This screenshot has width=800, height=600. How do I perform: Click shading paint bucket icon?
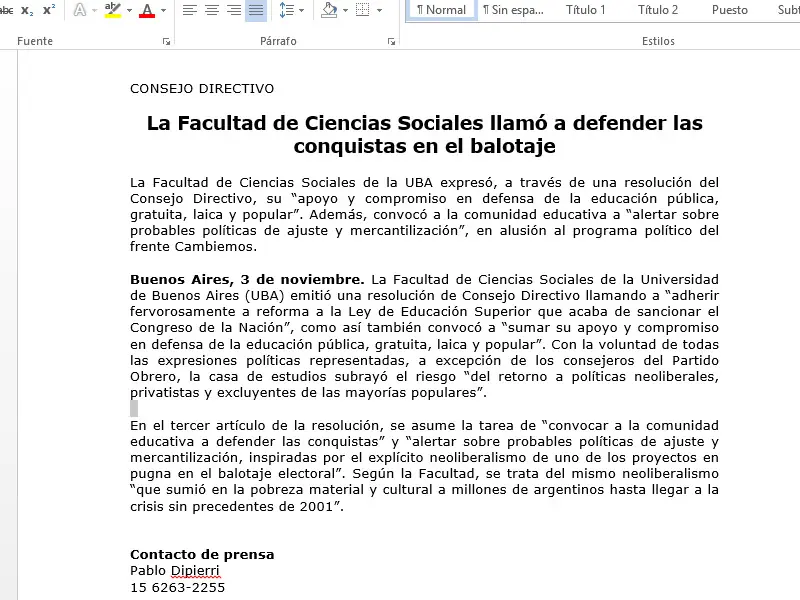tap(330, 10)
